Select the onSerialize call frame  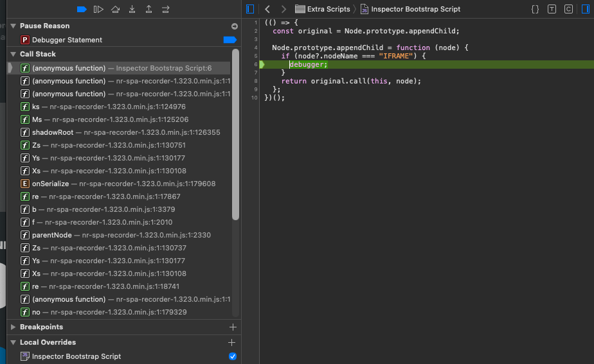119,184
